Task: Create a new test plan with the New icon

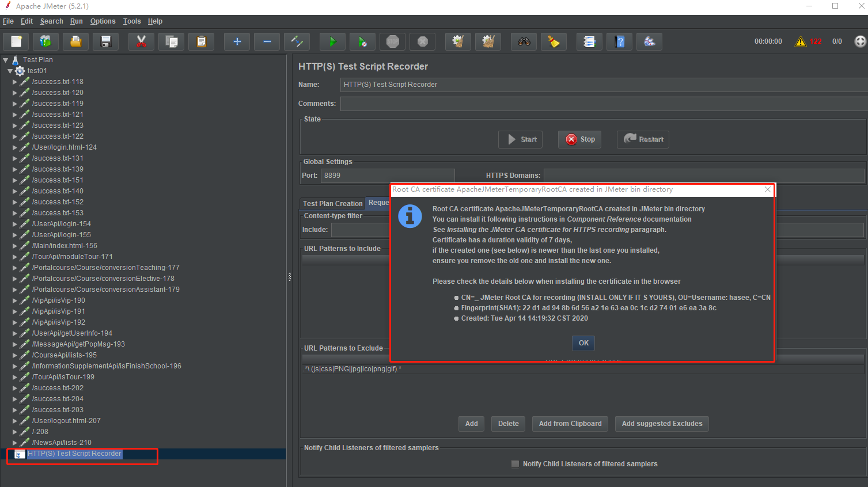Action: pyautogui.click(x=16, y=41)
